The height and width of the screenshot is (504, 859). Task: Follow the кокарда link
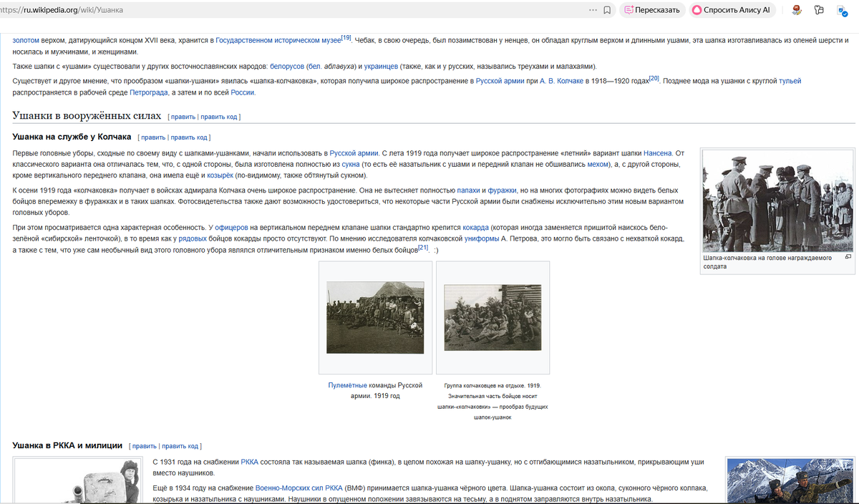475,228
